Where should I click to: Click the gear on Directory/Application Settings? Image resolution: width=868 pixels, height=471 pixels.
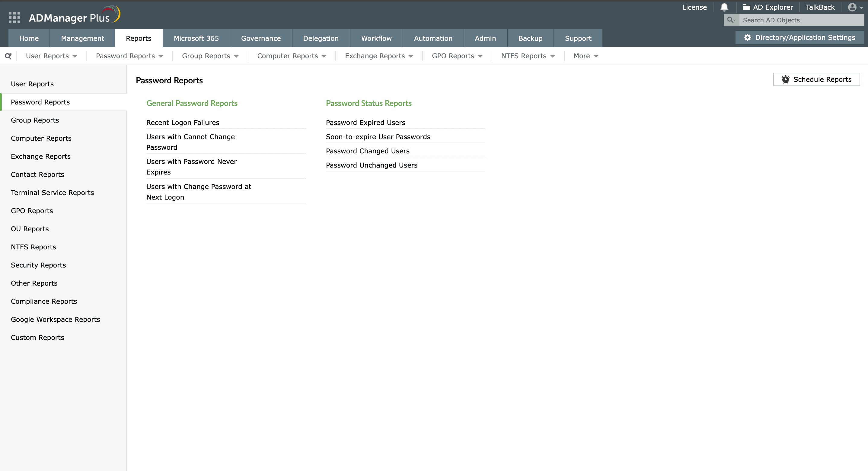[747, 37]
